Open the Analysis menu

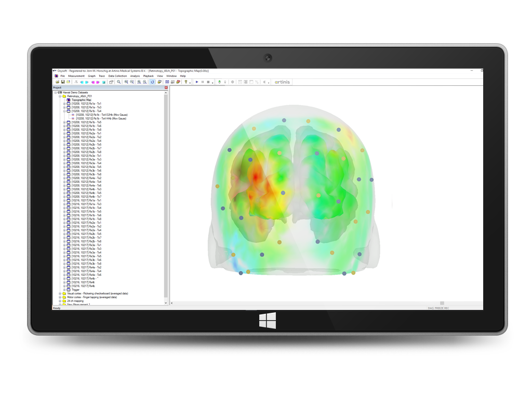135,76
